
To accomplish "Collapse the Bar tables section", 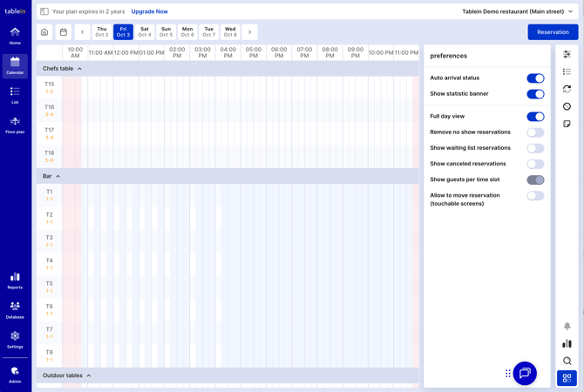I will (x=58, y=177).
